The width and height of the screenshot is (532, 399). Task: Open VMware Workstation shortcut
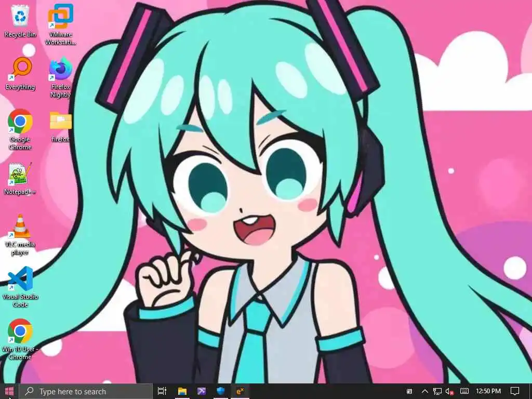(60, 24)
